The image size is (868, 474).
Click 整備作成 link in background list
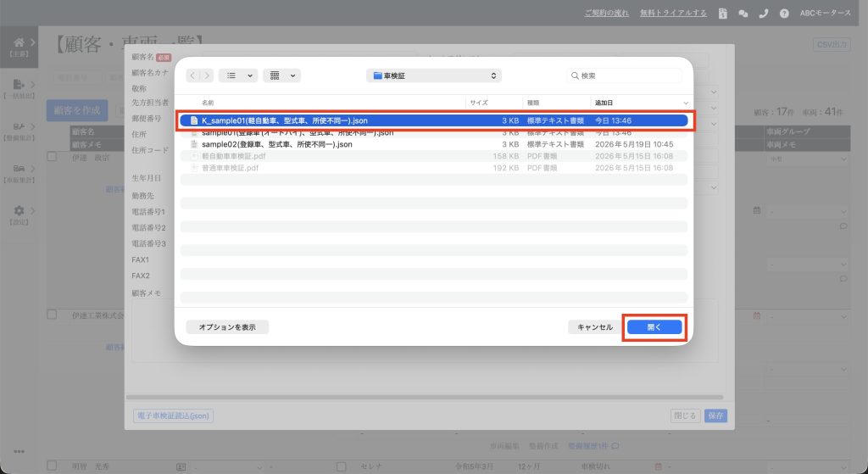click(x=543, y=446)
